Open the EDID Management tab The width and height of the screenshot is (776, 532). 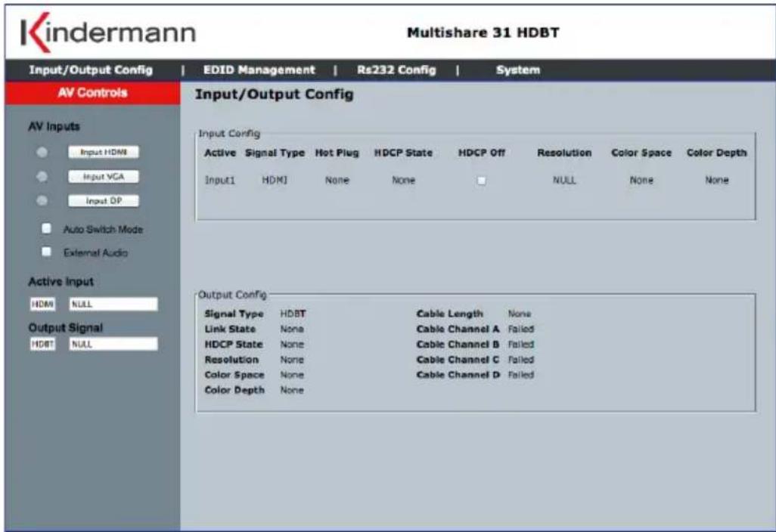click(x=259, y=70)
